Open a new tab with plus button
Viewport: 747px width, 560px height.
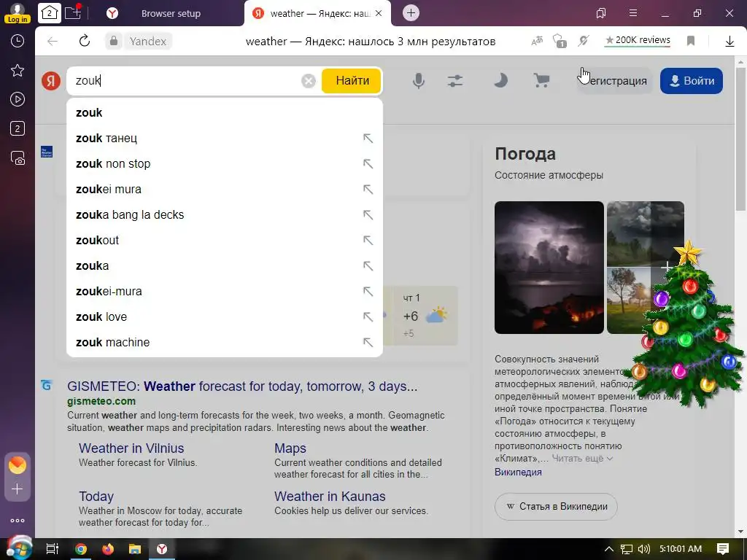click(x=411, y=13)
